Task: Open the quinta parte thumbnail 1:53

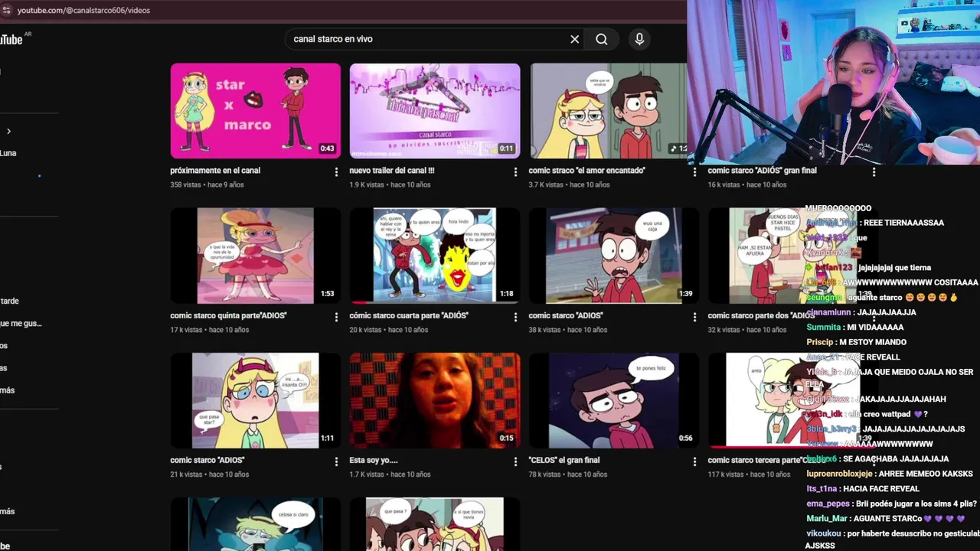Action: click(x=256, y=256)
